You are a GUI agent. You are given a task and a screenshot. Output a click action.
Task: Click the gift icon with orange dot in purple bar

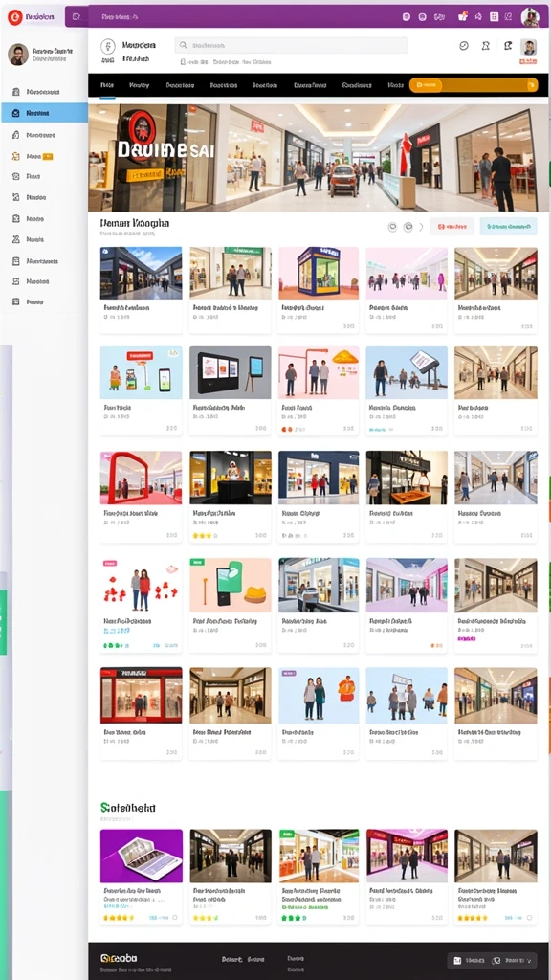(463, 17)
